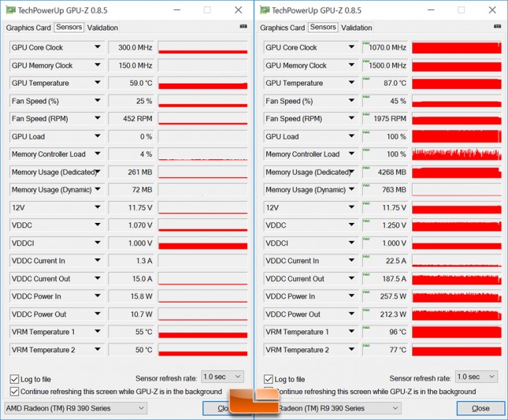The width and height of the screenshot is (508, 420).
Task: Expand VRM Temperature 2 dropdown in right window
Action: point(351,349)
